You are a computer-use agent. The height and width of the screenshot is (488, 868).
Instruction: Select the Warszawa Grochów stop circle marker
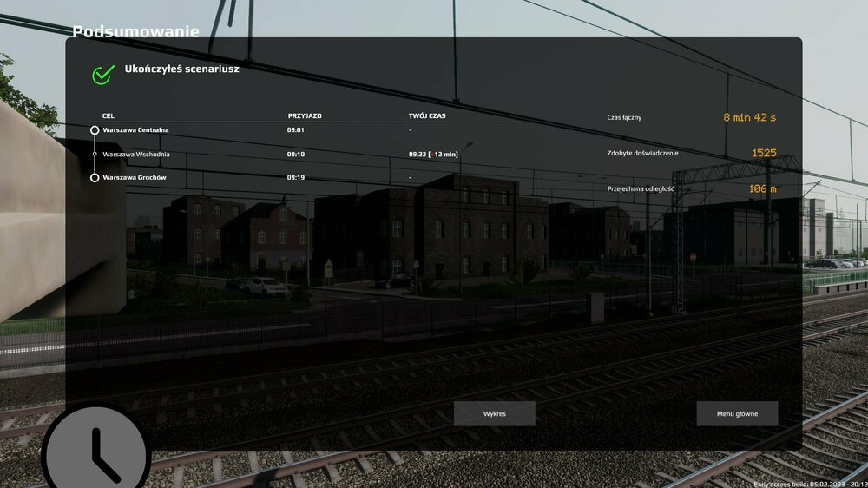[95, 177]
